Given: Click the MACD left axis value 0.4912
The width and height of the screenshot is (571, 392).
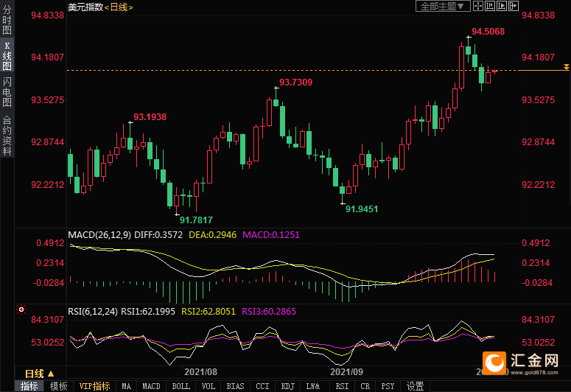Looking at the screenshot, I should (50, 243).
